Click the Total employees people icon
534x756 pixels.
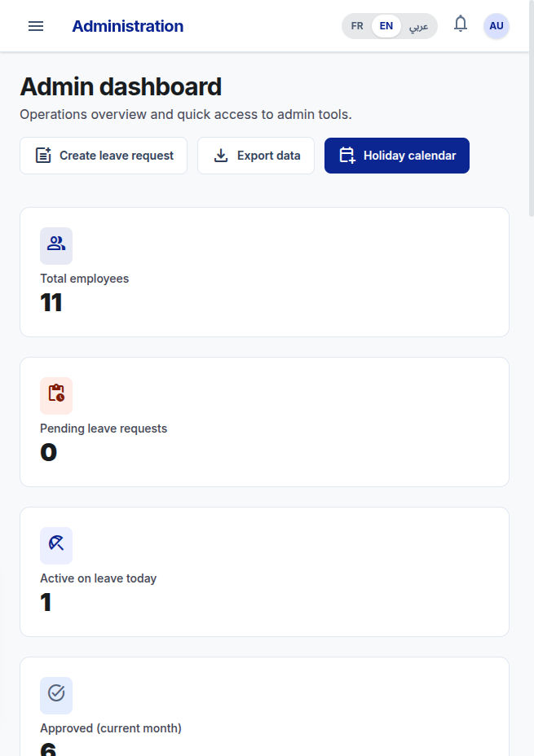[x=56, y=246]
